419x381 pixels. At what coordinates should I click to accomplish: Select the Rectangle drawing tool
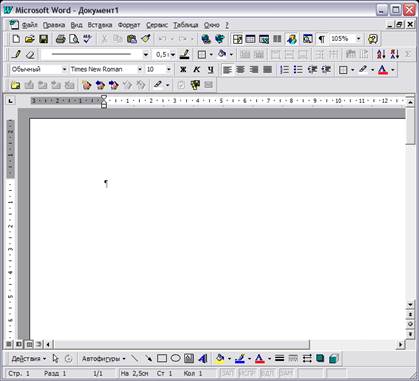[162, 359]
